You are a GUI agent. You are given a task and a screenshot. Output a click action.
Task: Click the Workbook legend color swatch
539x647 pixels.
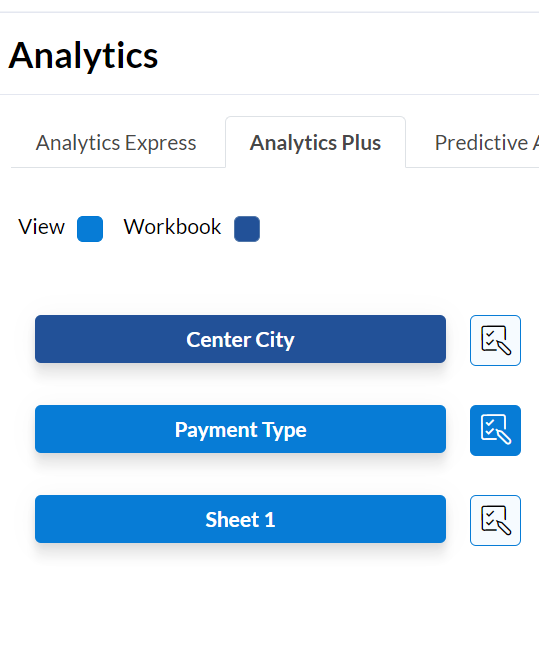click(x=247, y=229)
